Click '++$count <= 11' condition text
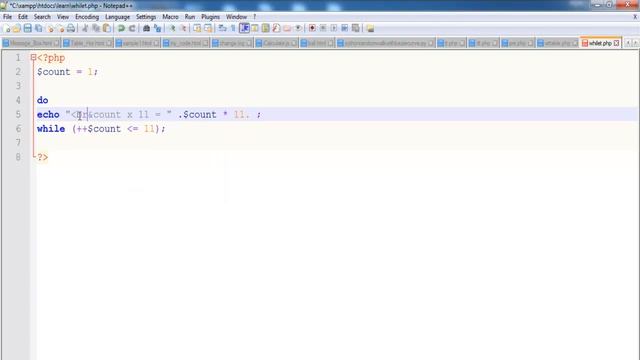The width and height of the screenshot is (640, 360). coord(115,129)
